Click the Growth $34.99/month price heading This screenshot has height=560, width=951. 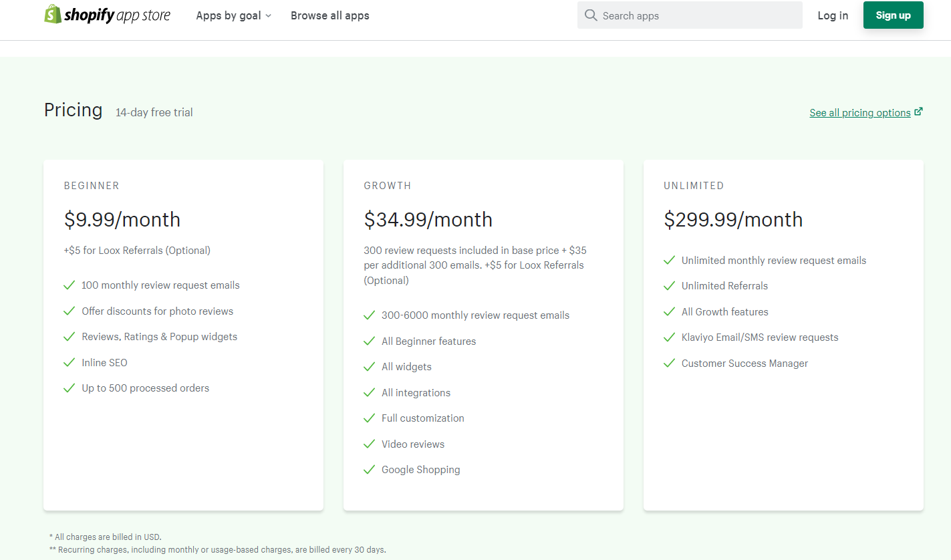(x=428, y=219)
